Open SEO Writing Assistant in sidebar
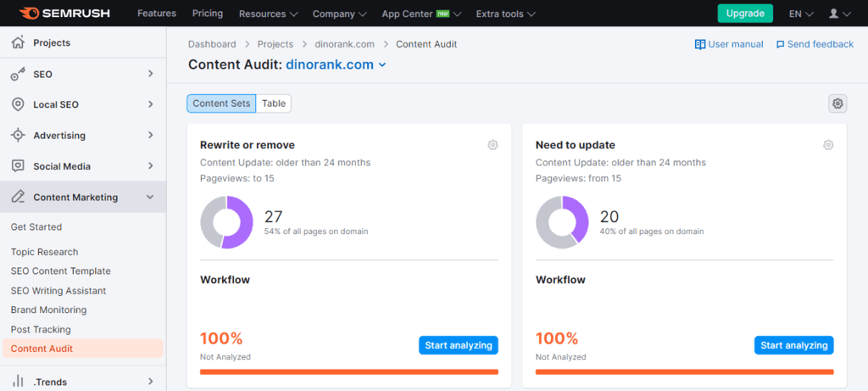 pos(58,291)
